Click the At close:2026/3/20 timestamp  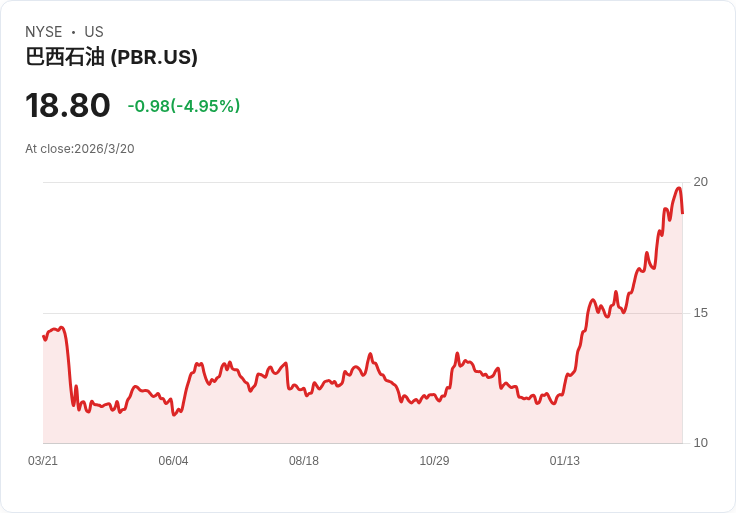(x=80, y=149)
